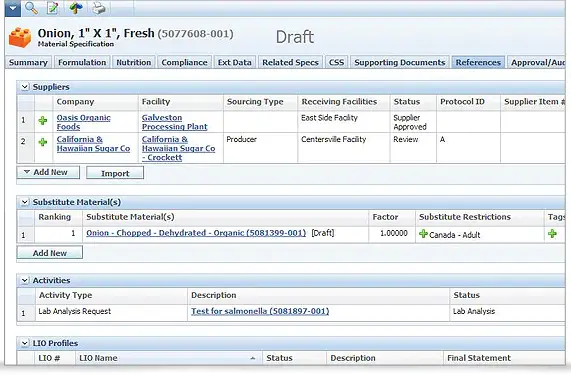
Task: Click the magnifying glass search icon
Action: 32,8
